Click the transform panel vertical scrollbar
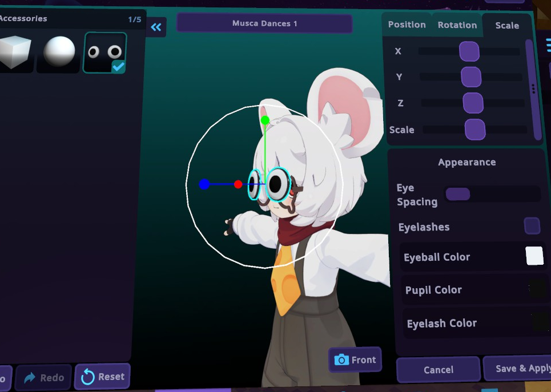Screen dimensions: 551x392 point(533,90)
